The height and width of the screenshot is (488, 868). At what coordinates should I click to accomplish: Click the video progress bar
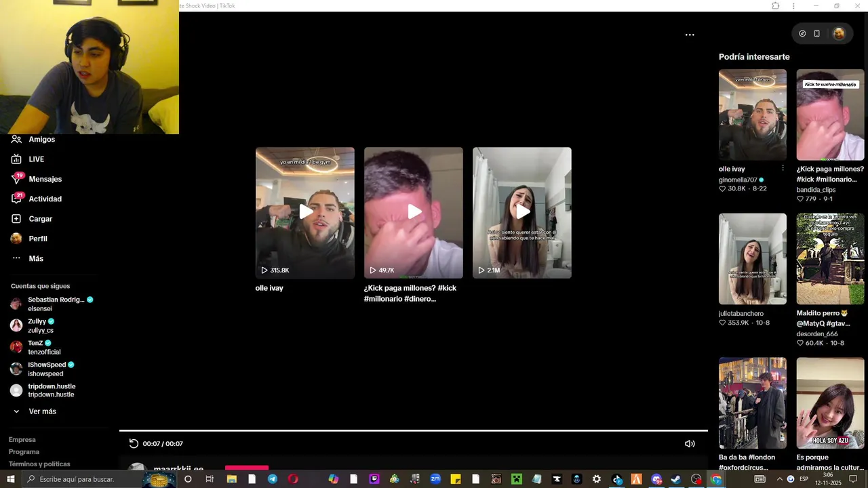pyautogui.click(x=414, y=430)
